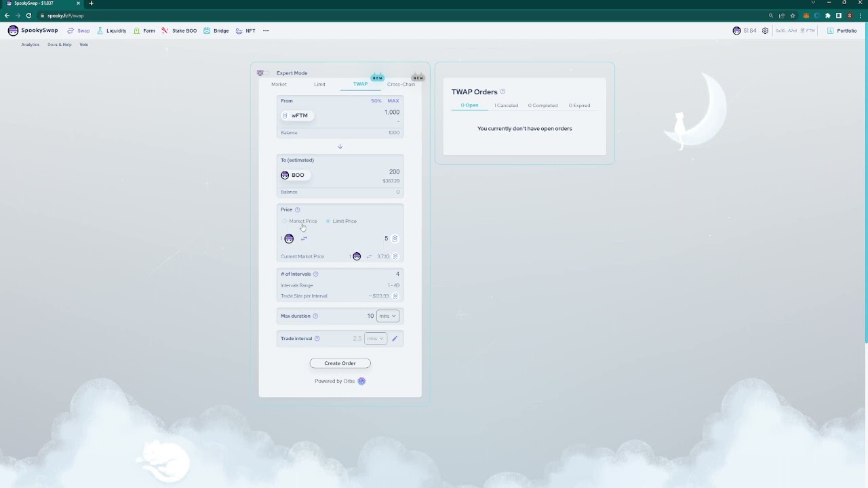This screenshot has width=868, height=488.
Task: Go to the Vote page
Action: point(83,45)
